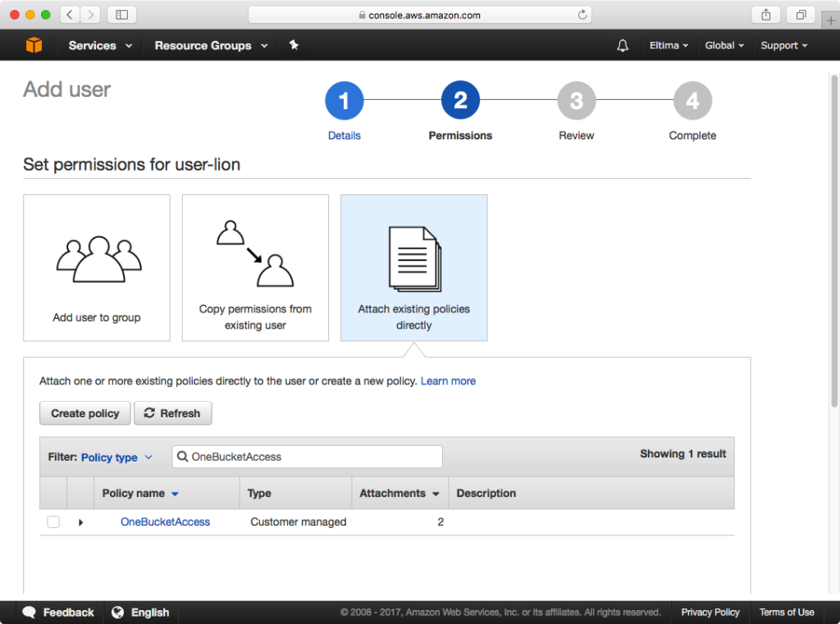Viewport: 840px width, 624px height.
Task: Open the Global region dropdown
Action: pyautogui.click(x=724, y=45)
